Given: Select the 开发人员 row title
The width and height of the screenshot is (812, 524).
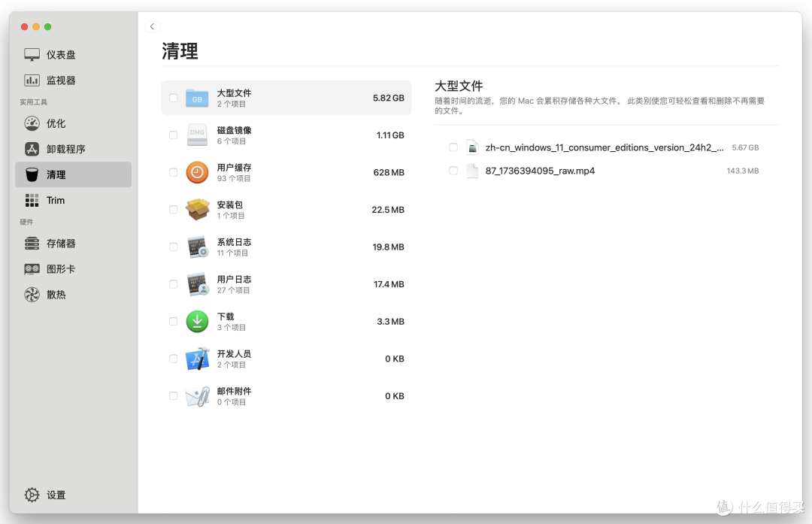Looking at the screenshot, I should click(x=234, y=354).
